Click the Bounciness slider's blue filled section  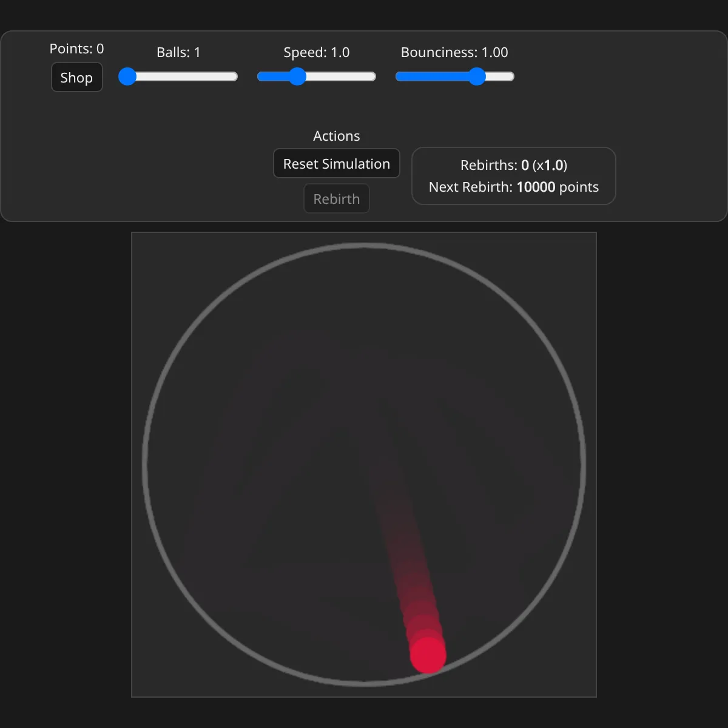point(431,76)
